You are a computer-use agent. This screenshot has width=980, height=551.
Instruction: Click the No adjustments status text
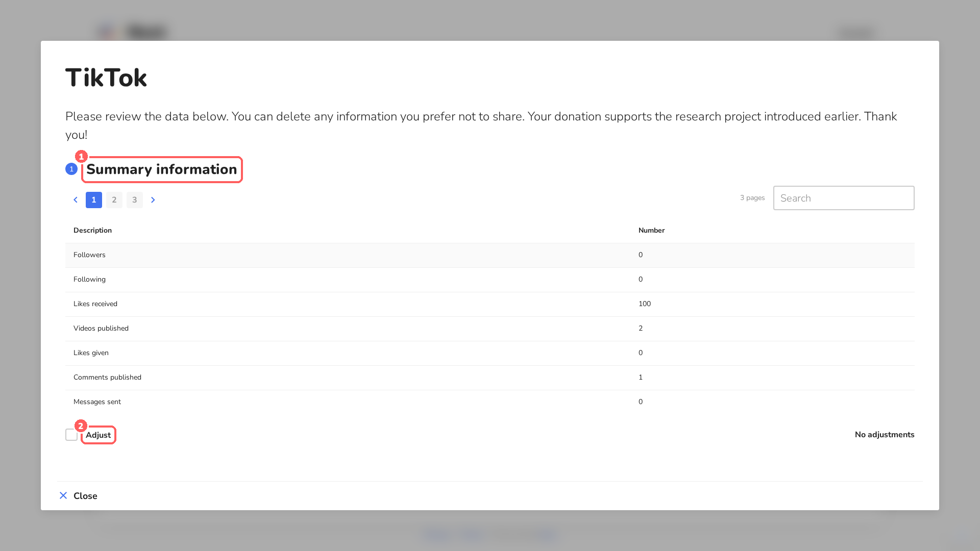(x=885, y=435)
